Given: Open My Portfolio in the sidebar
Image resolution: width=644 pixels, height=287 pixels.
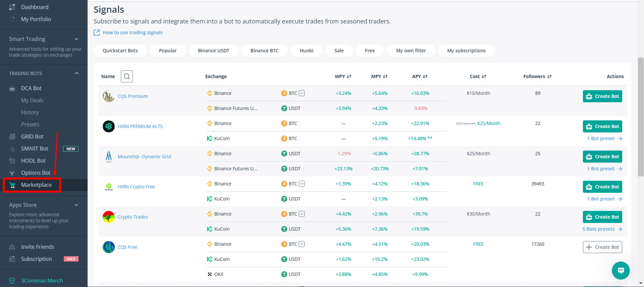Looking at the screenshot, I should pos(36,19).
